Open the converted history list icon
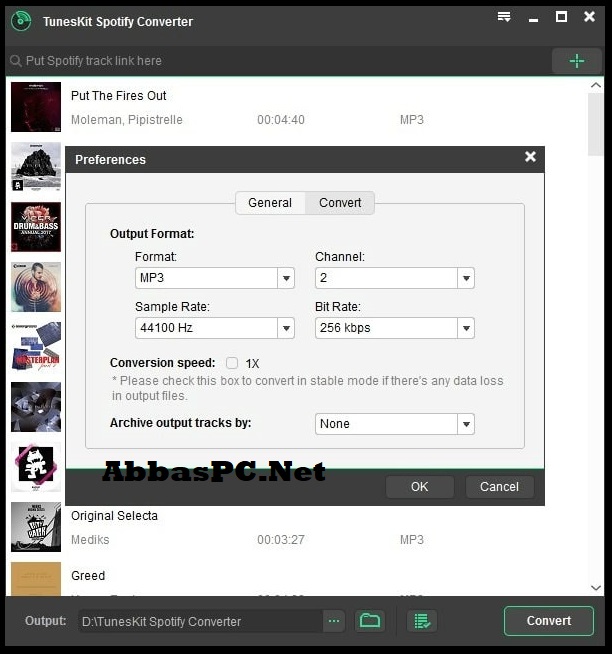The height and width of the screenshot is (654, 612). (422, 621)
